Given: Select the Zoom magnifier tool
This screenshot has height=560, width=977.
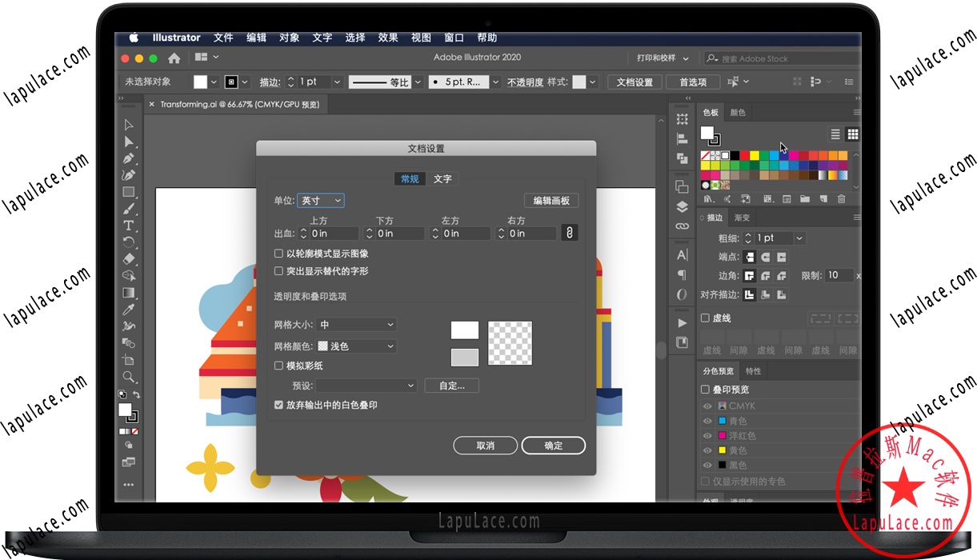Looking at the screenshot, I should 129,377.
